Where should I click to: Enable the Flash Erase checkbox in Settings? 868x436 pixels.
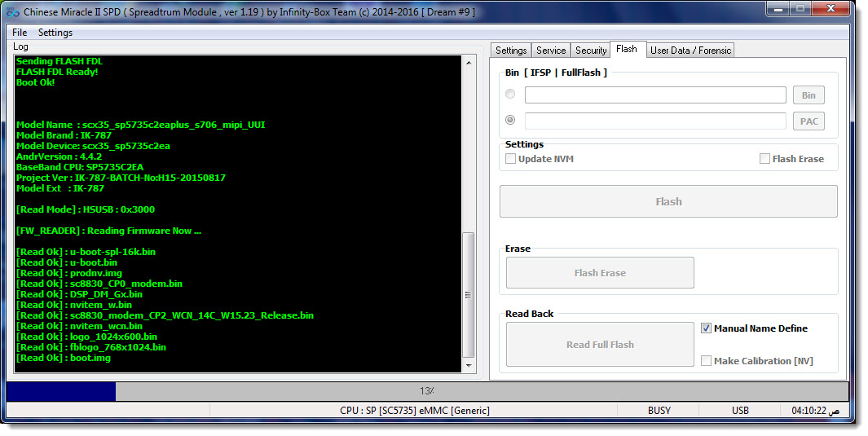(x=764, y=159)
